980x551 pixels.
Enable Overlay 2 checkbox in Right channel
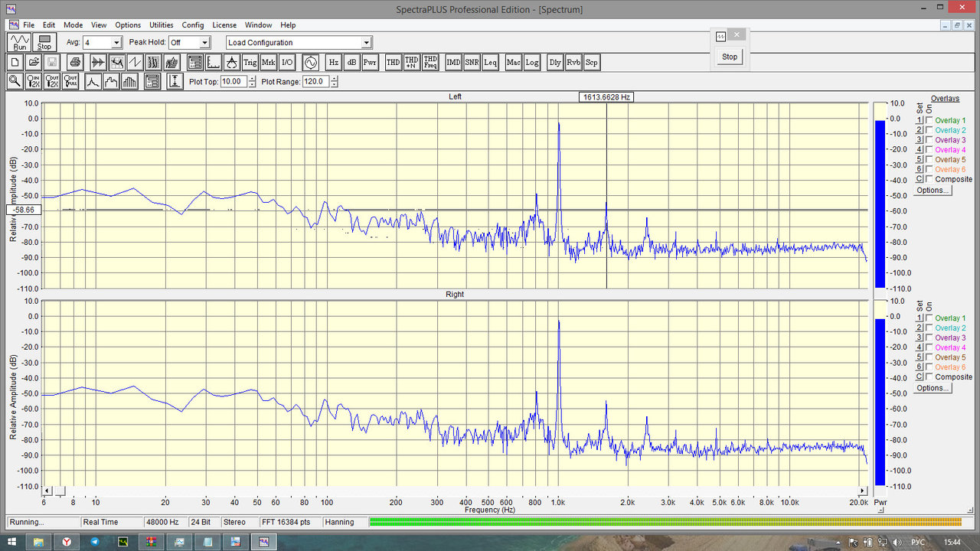[x=929, y=328]
